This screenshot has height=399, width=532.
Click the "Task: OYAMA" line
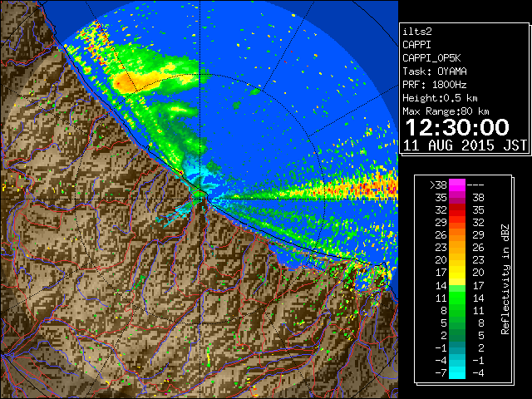pos(435,71)
